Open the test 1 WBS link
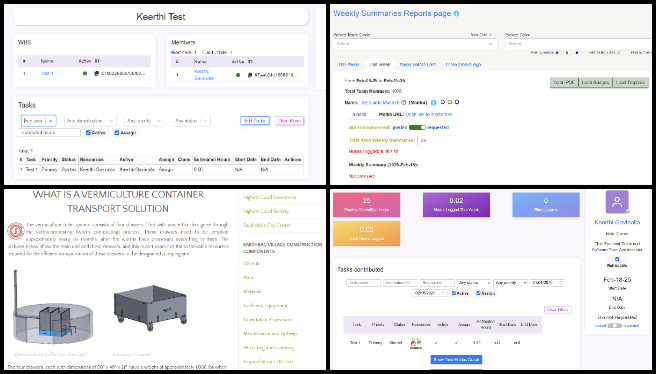656x374 pixels. (x=47, y=73)
